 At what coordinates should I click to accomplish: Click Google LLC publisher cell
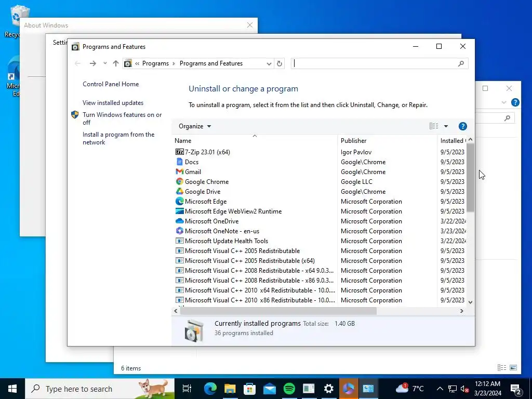click(x=356, y=181)
